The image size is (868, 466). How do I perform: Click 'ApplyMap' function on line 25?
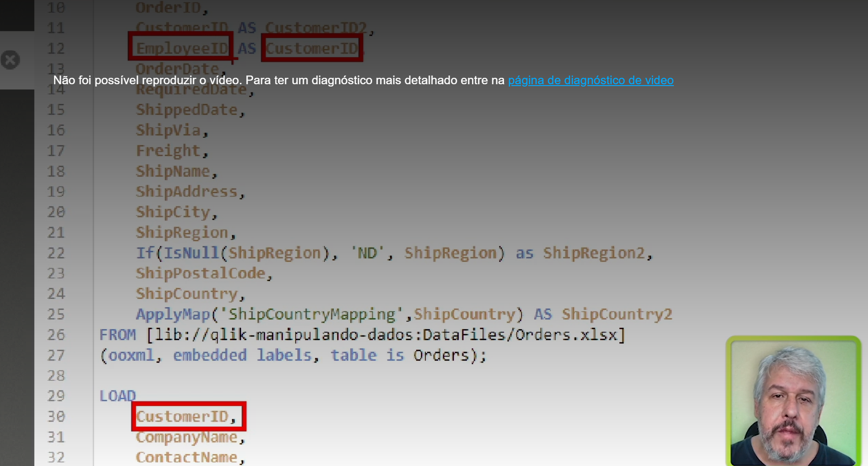pos(173,314)
